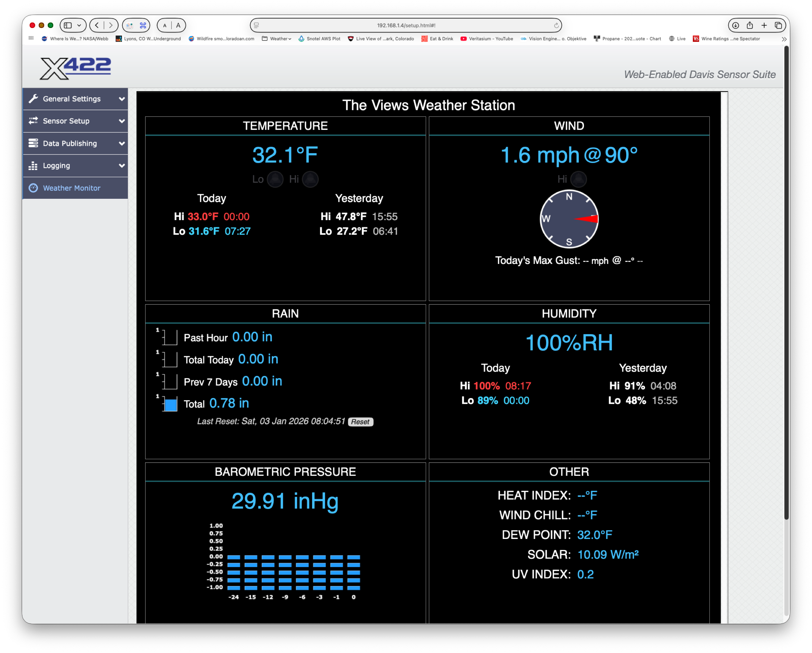Viewport: 812px width, 653px height.
Task: Click the blue Total rain gauge
Action: click(x=171, y=405)
